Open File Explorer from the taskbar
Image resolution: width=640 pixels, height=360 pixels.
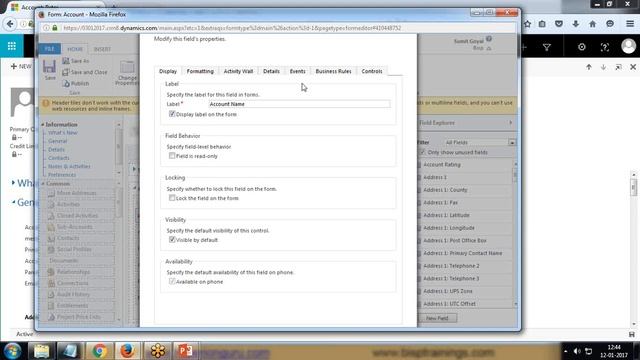point(41,351)
